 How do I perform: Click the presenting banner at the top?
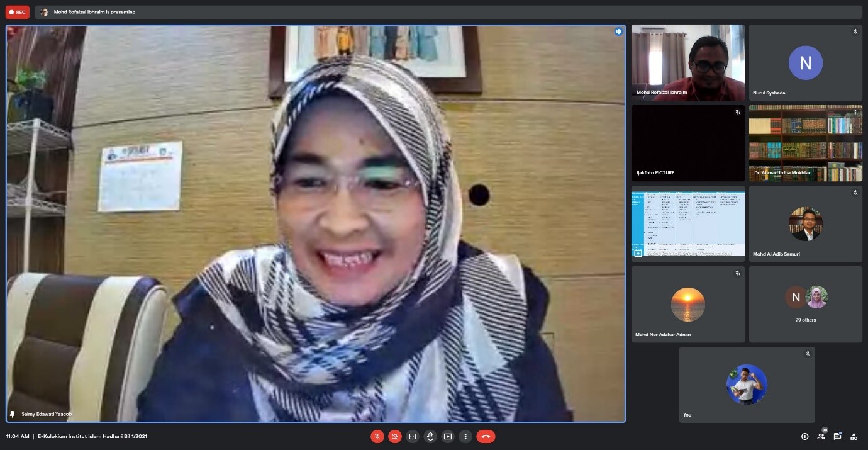[94, 12]
